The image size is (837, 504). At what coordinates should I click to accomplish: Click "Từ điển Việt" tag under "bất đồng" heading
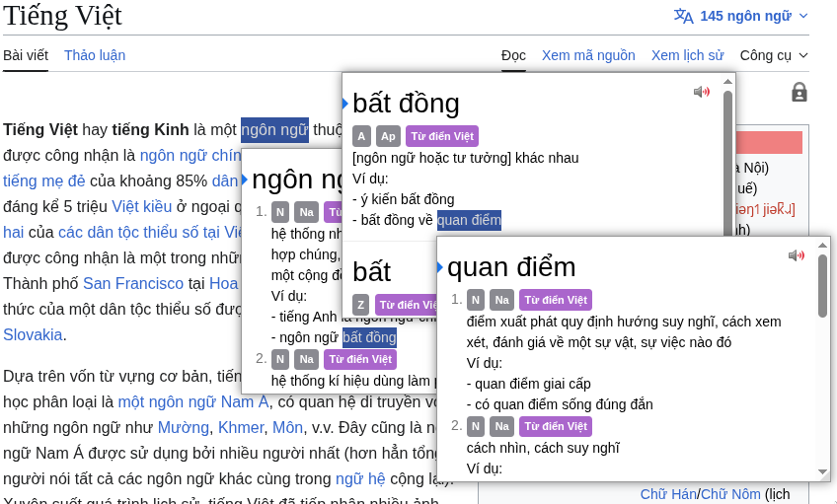point(441,136)
